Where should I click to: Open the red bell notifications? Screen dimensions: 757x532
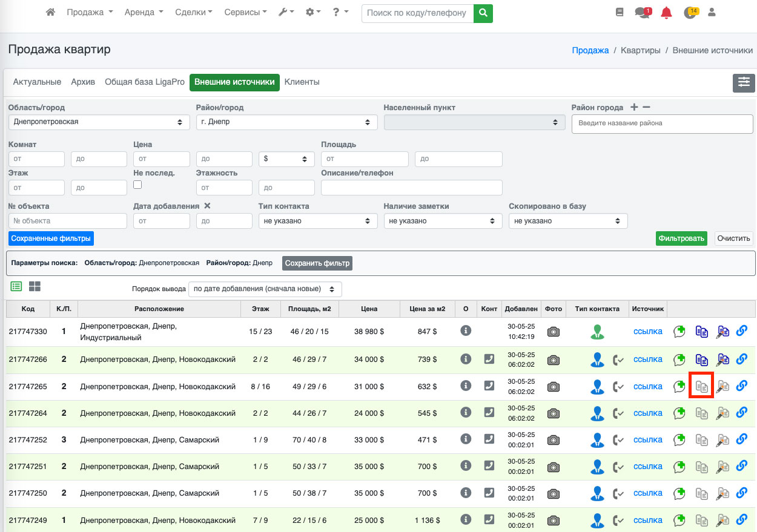(x=666, y=13)
